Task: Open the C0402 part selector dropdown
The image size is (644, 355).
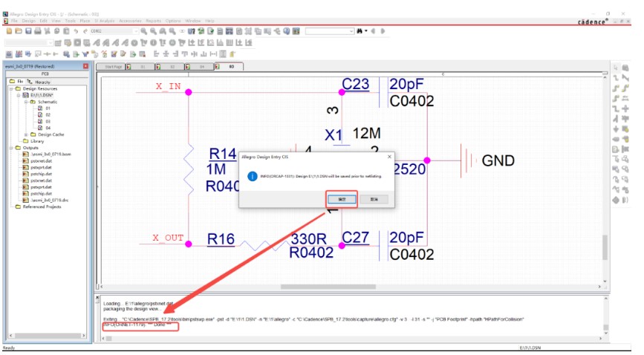Action: [135, 31]
